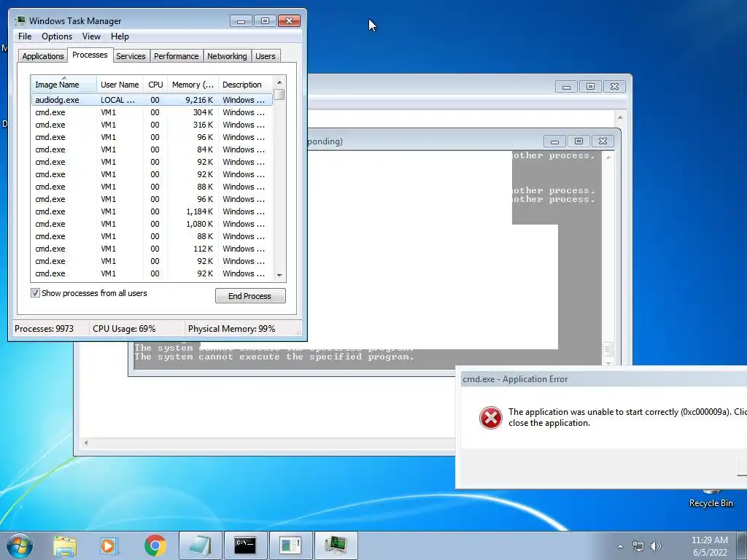Open the View menu in Task Manager
Image resolution: width=747 pixels, height=560 pixels.
tap(91, 36)
